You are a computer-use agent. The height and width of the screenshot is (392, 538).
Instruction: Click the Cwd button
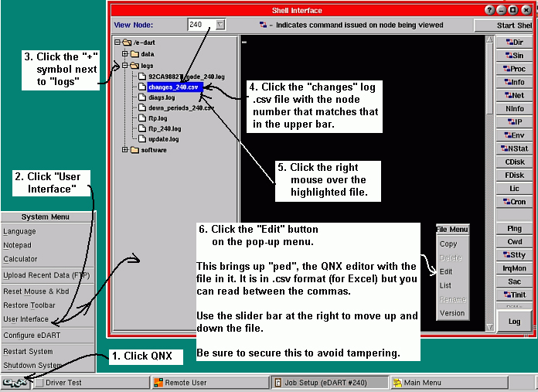point(514,242)
